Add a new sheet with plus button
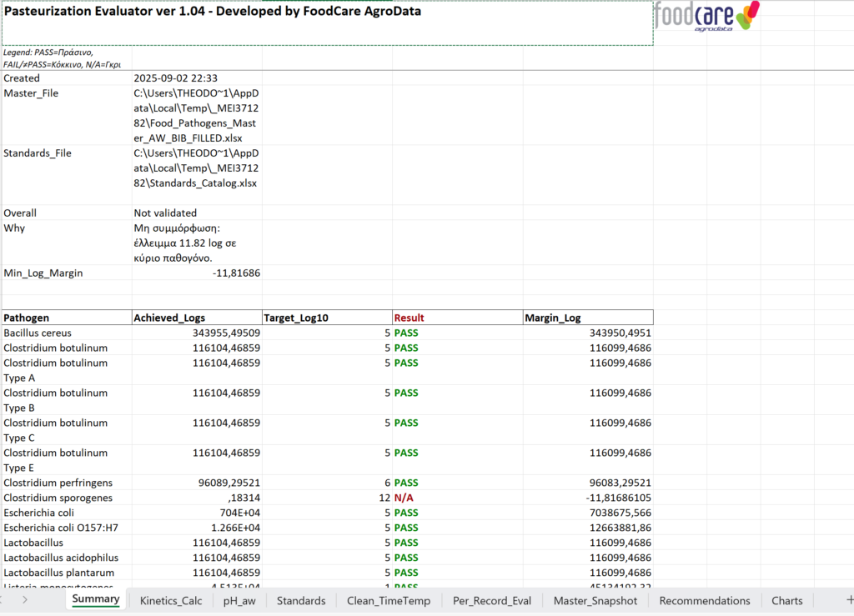Viewport: 854px width, 616px height. (849, 599)
